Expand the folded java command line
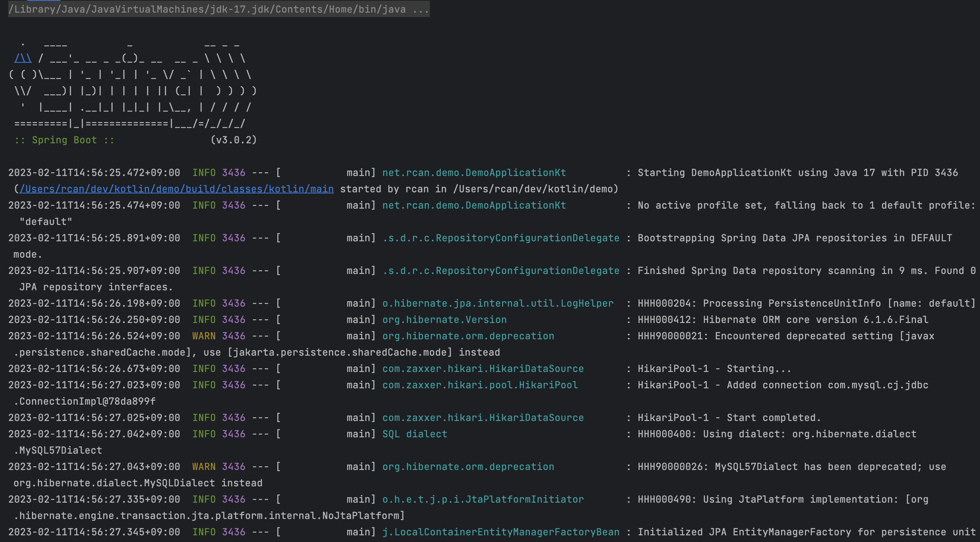The image size is (980, 542). [421, 9]
